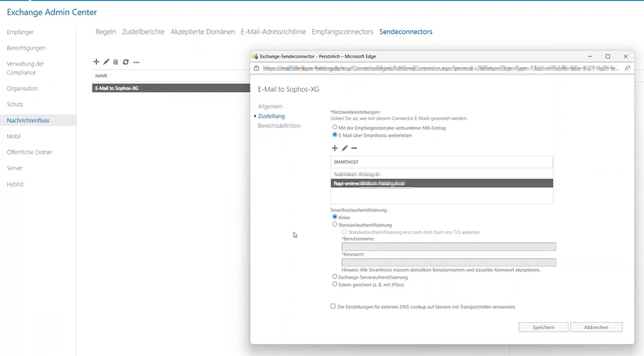Open Verwaltung der Compliance navigation item
Screen dimensions: 644x356
tap(25, 68)
